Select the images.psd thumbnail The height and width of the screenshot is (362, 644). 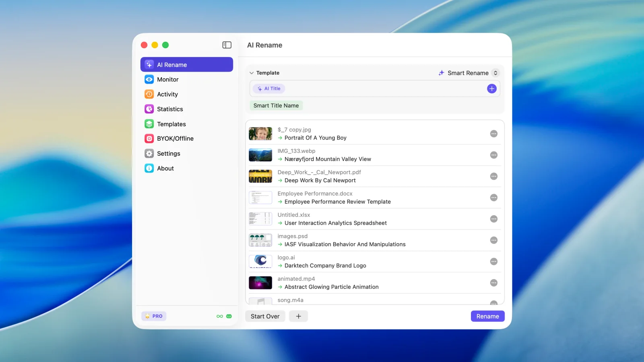tap(260, 240)
